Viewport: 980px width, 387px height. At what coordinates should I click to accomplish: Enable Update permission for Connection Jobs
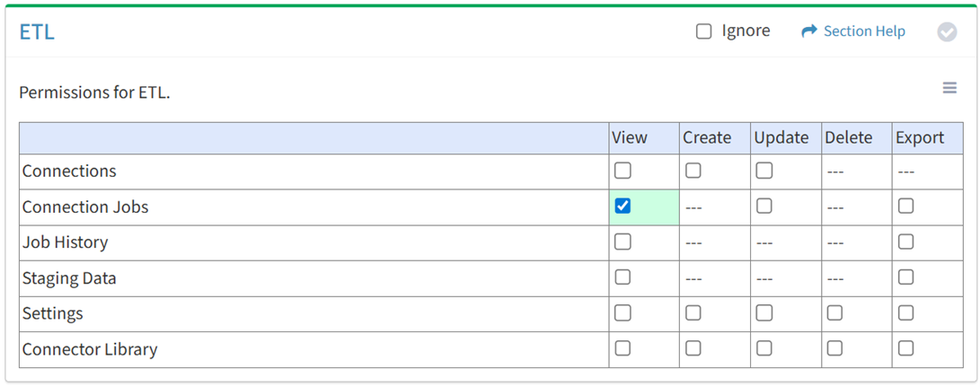tap(764, 207)
